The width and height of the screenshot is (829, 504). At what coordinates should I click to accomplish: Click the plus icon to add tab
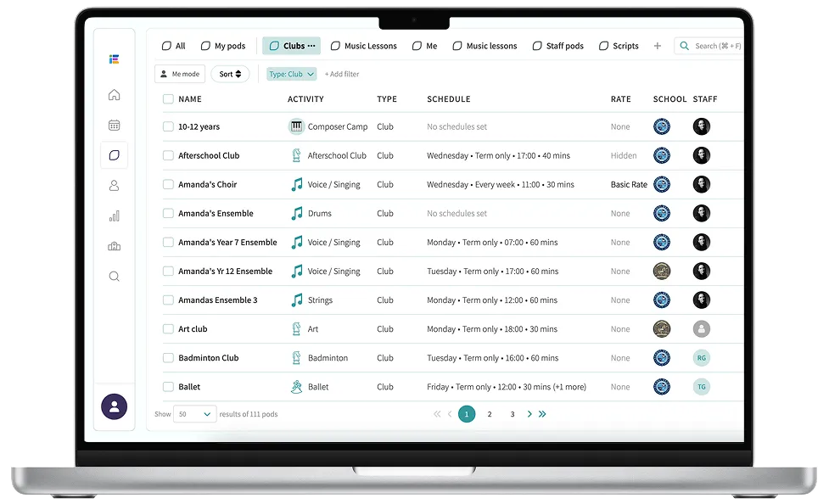[x=657, y=46]
